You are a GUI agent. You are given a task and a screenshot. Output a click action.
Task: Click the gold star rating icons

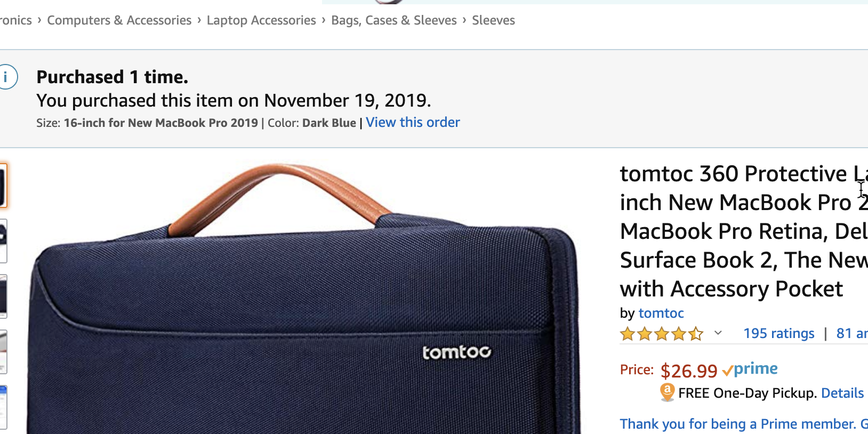click(x=661, y=334)
